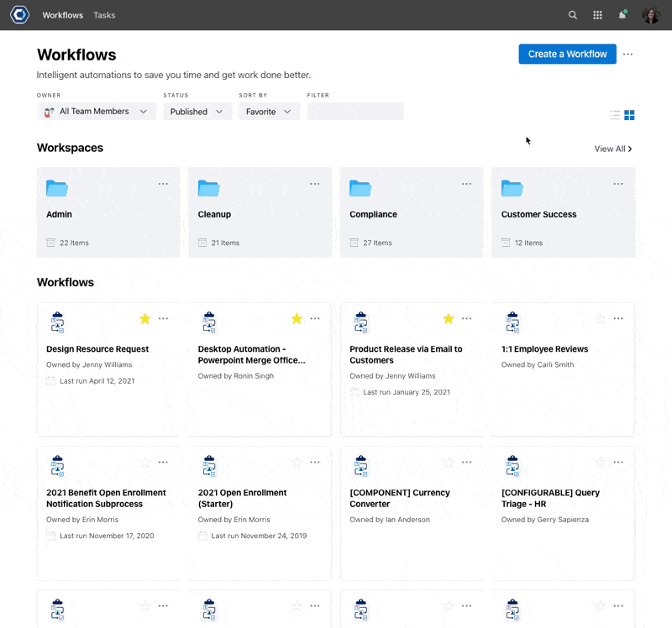This screenshot has height=628, width=672.
Task: Open Cleanup workspace more options menu
Action: (x=315, y=184)
